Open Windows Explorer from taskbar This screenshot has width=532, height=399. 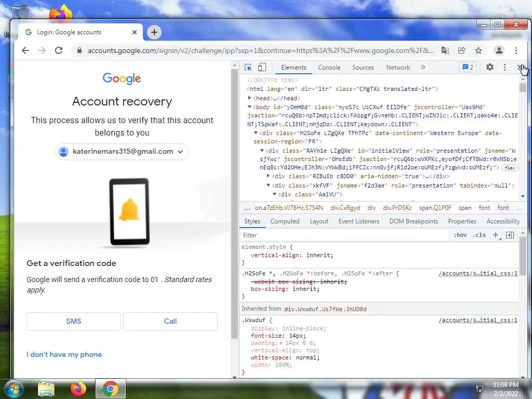[x=46, y=389]
